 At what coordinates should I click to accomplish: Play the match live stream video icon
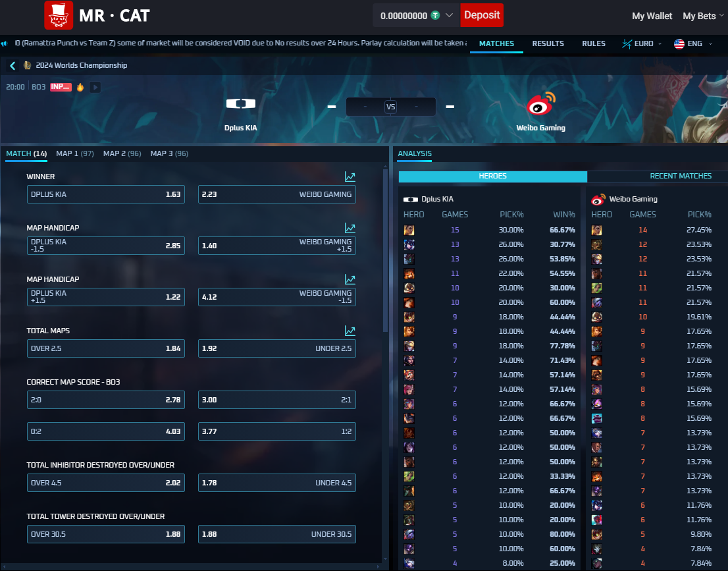[95, 87]
